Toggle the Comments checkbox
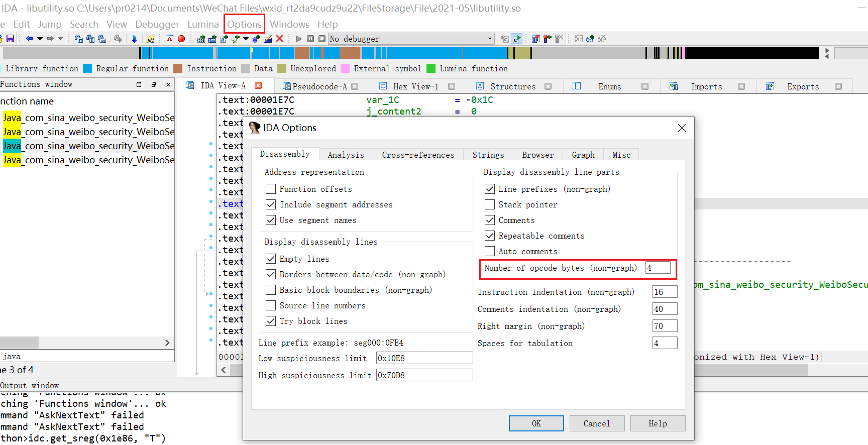 click(490, 220)
